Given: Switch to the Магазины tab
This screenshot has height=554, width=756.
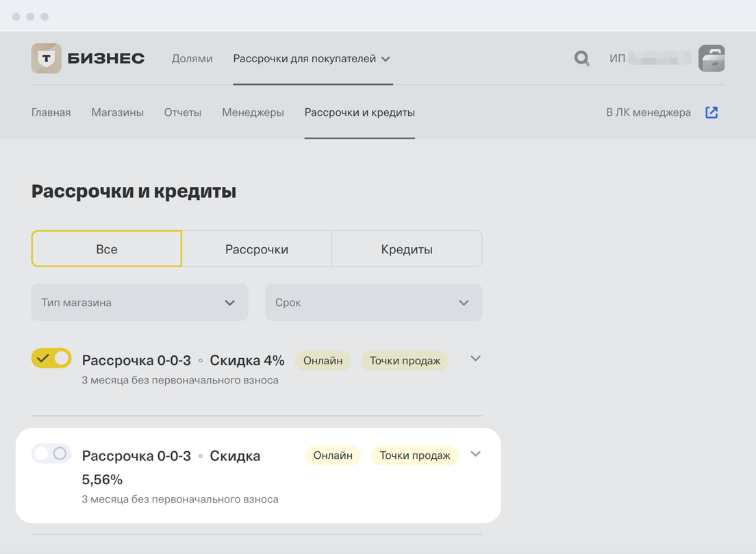Looking at the screenshot, I should 118,112.
